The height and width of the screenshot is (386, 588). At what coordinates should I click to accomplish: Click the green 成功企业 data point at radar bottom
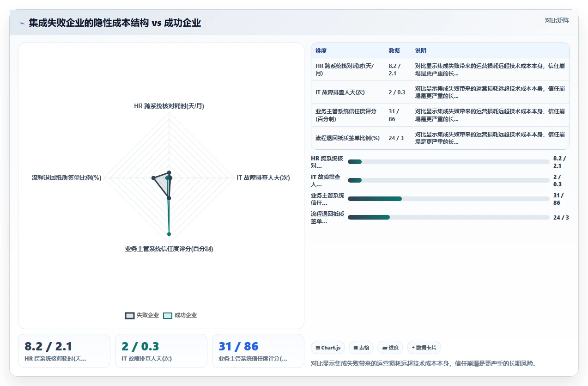[169, 234]
